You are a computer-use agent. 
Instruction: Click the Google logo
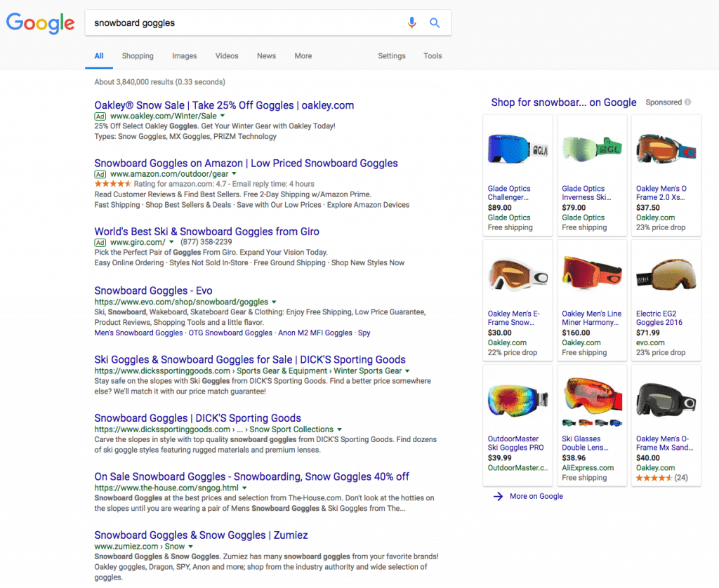(x=40, y=23)
